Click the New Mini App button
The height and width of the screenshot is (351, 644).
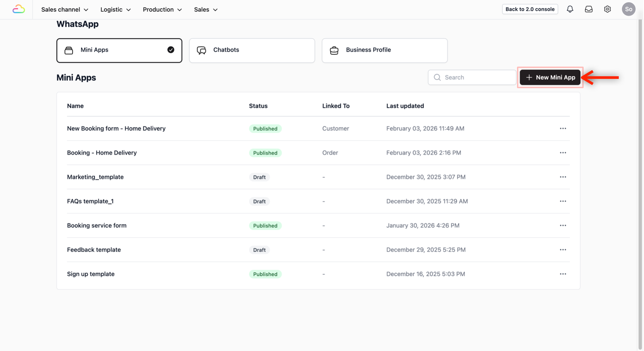pyautogui.click(x=550, y=77)
